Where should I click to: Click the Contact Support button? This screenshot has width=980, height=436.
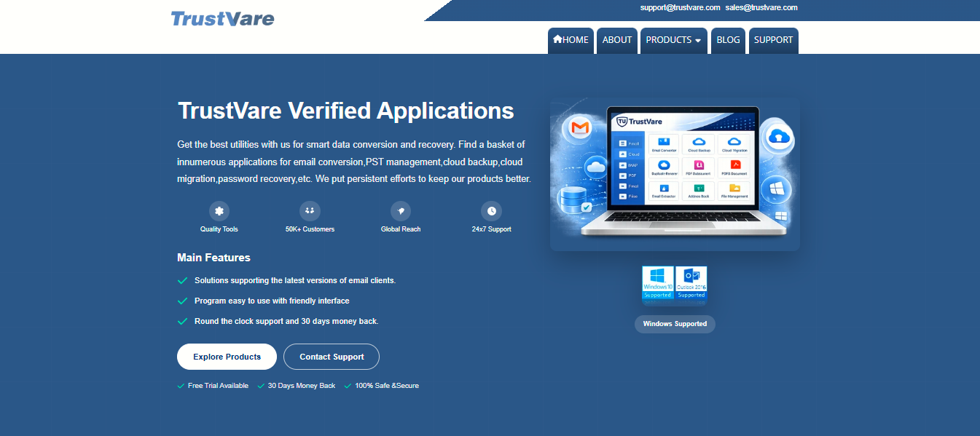coord(332,357)
